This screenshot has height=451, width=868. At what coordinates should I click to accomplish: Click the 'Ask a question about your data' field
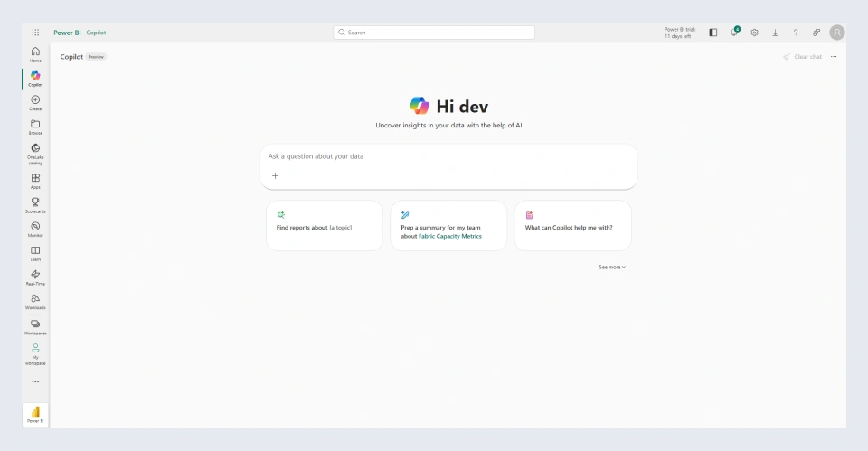tap(448, 156)
